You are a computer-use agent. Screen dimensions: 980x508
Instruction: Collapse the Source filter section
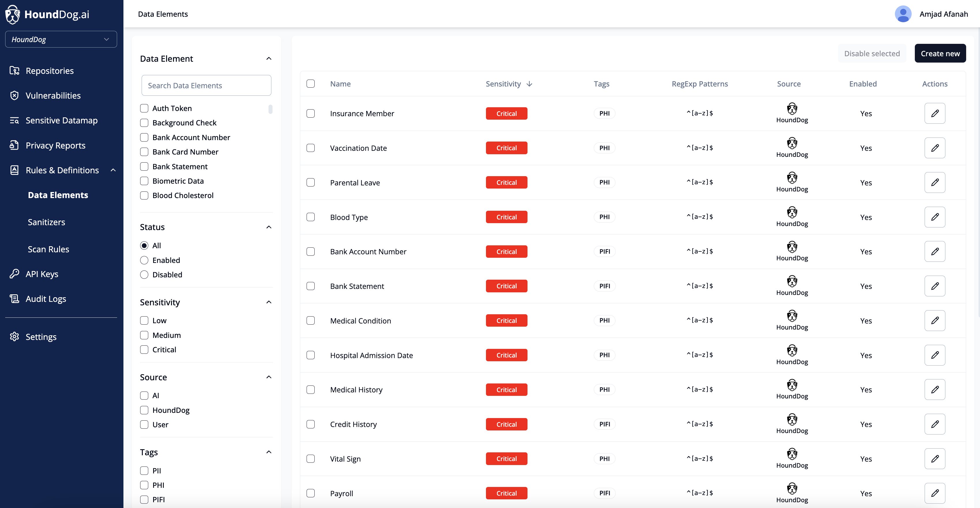[269, 377]
